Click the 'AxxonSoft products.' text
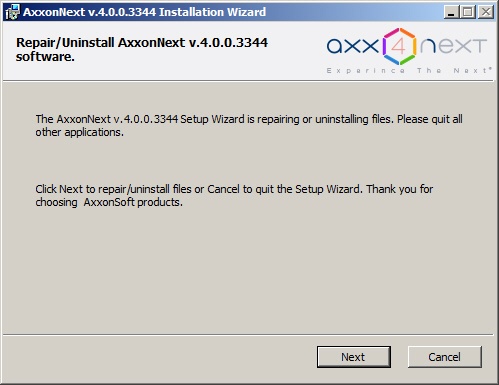 (133, 202)
